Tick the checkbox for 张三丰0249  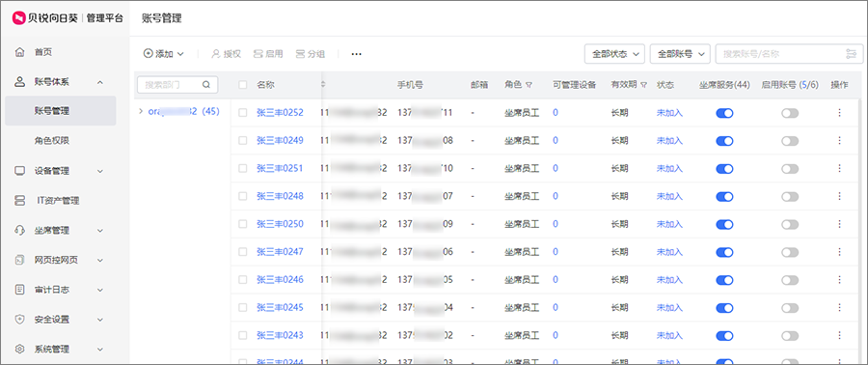tap(242, 140)
